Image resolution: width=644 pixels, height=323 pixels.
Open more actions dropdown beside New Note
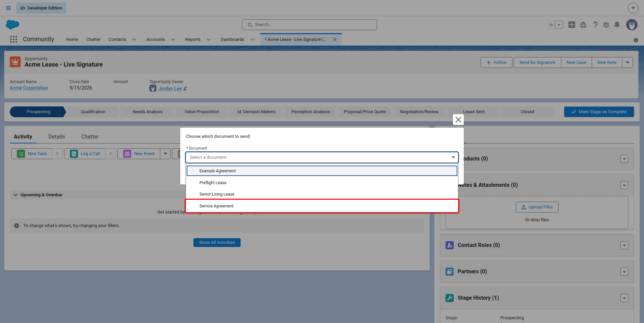tap(627, 63)
